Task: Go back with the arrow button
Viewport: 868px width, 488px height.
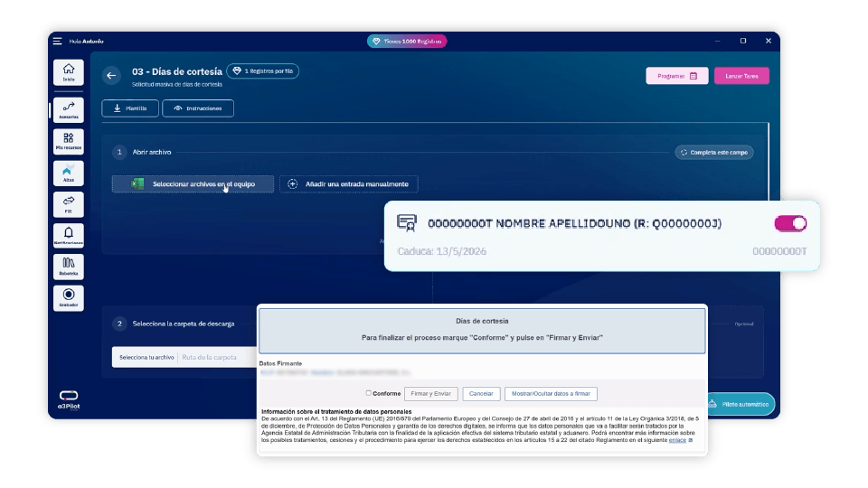Action: (111, 75)
